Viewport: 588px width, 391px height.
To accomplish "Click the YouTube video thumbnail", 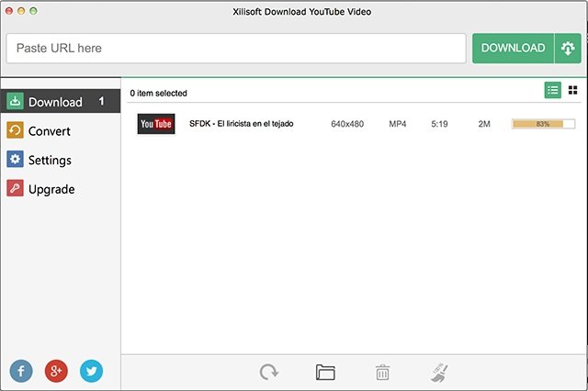I will click(156, 124).
